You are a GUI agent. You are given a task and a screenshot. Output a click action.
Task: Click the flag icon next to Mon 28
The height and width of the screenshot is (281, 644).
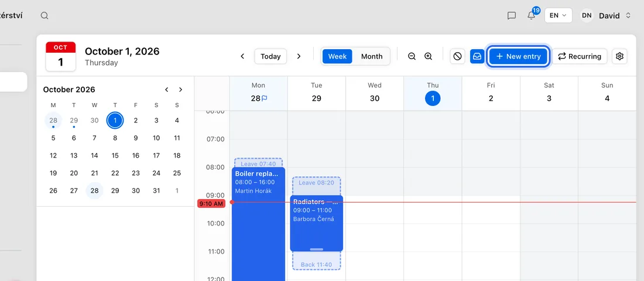(265, 98)
